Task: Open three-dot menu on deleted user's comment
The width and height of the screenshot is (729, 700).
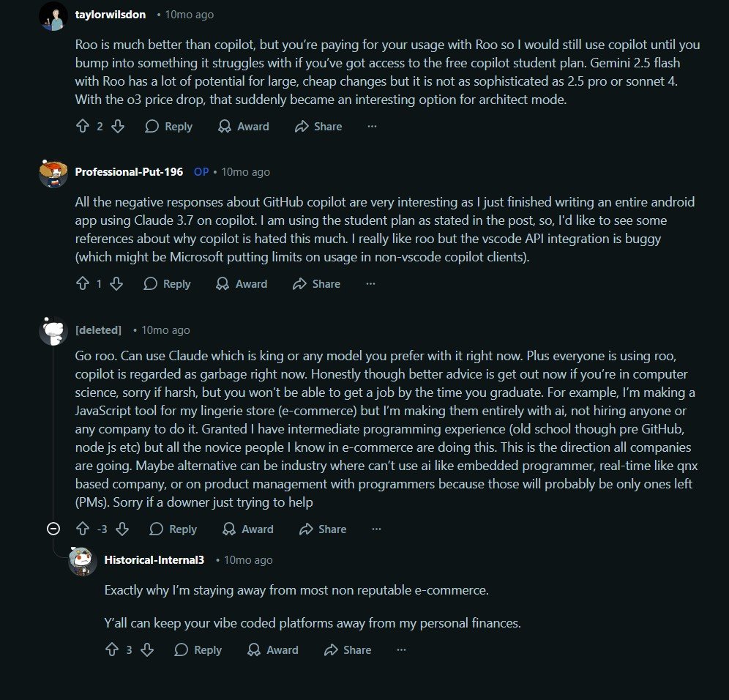Action: click(x=376, y=529)
